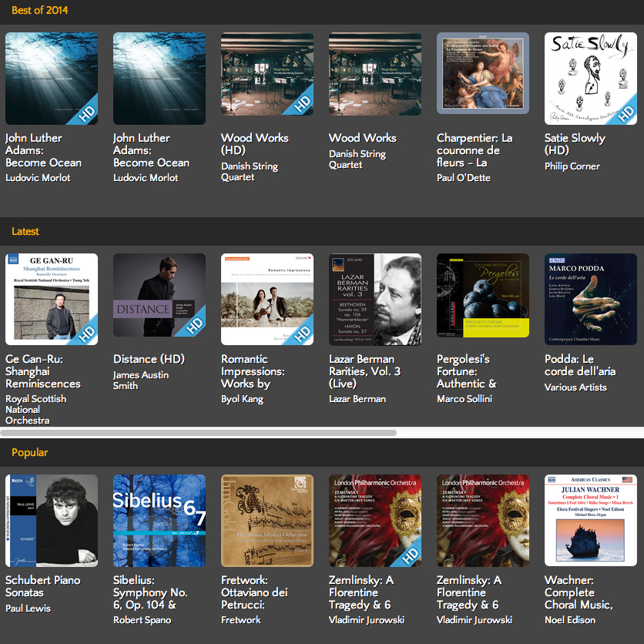Open Become Ocean cover with HD badge
This screenshot has height=644, width=644.
click(52, 79)
